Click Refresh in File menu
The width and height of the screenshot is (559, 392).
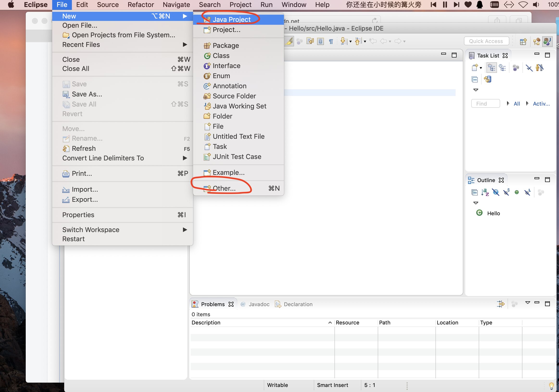[x=122, y=149]
